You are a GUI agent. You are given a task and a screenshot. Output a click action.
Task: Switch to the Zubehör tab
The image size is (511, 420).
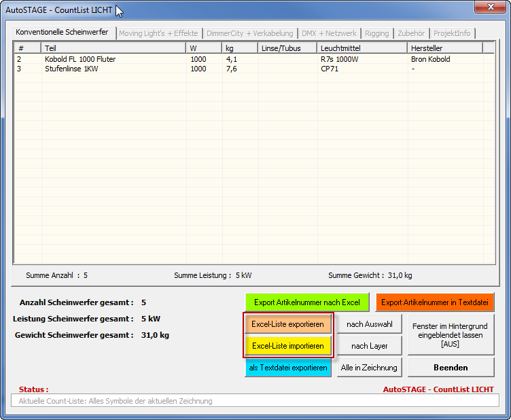[411, 33]
